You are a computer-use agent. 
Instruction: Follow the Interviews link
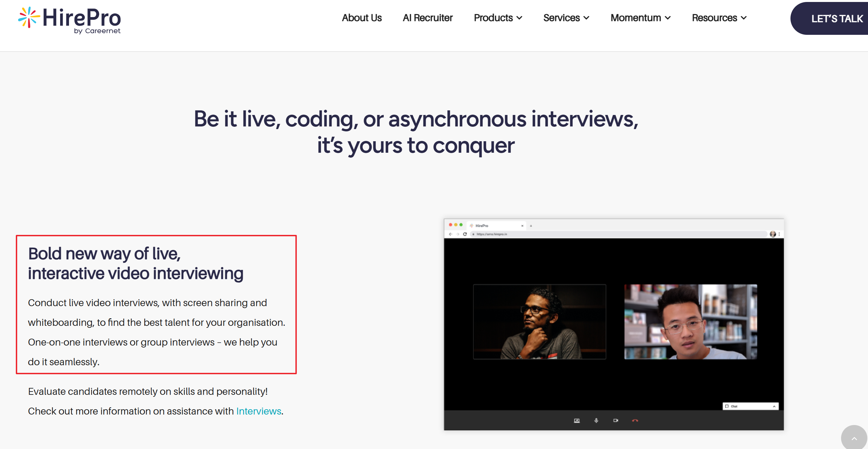(x=259, y=411)
